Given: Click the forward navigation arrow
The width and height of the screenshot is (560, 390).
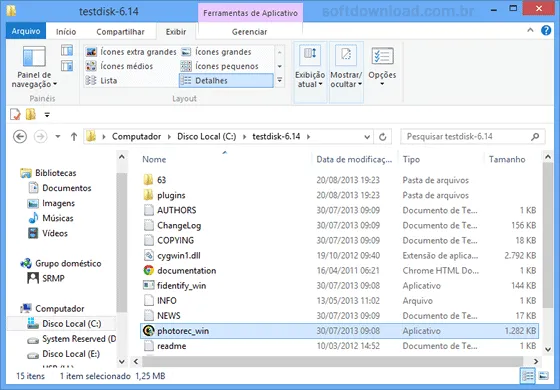Looking at the screenshot, I should [40, 136].
